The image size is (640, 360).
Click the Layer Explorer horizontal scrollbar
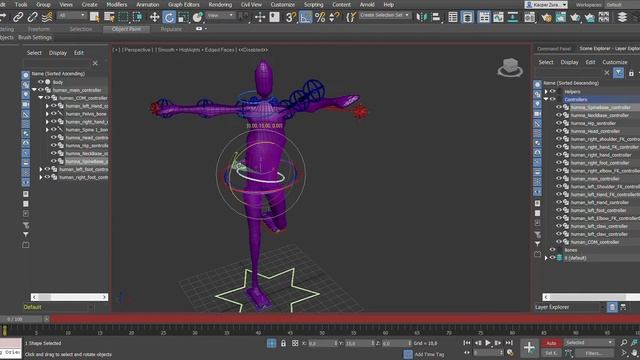pos(591,297)
